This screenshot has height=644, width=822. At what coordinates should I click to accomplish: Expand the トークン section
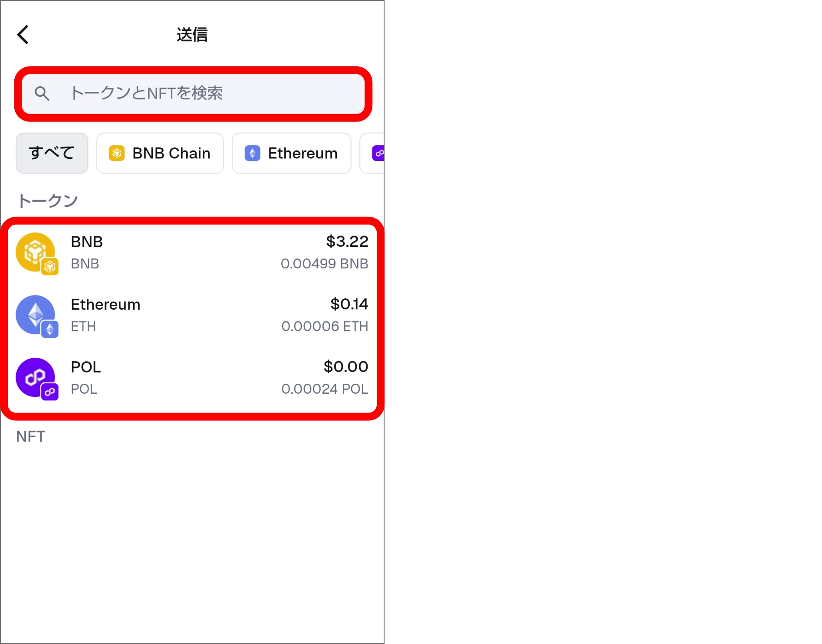[48, 199]
